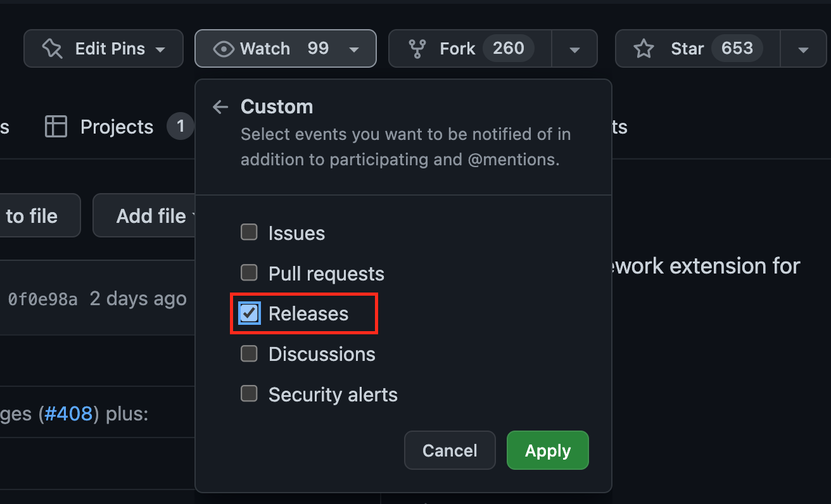Click the fork count badge showing 260

tap(508, 48)
